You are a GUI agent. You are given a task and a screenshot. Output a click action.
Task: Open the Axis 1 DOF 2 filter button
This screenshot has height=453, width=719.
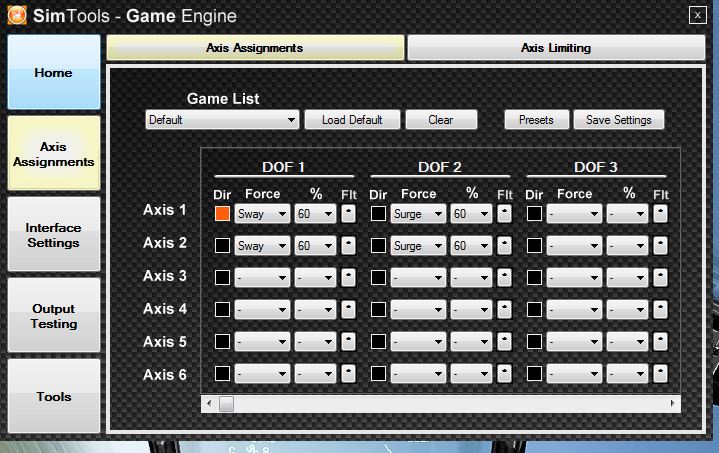point(504,214)
